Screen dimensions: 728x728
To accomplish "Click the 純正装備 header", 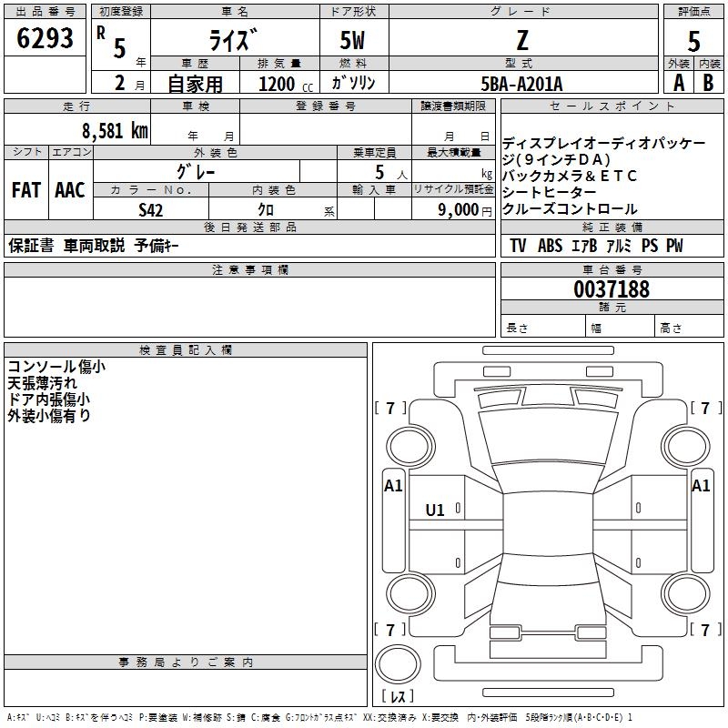I will coord(612,227).
